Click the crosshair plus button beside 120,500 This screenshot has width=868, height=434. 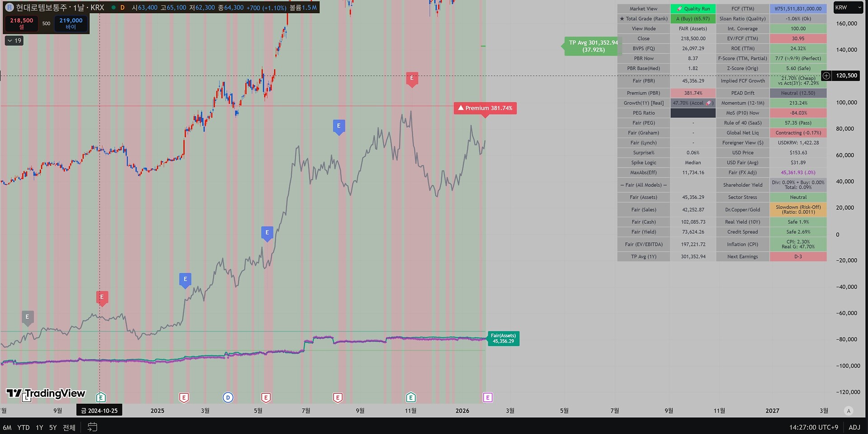(x=826, y=76)
